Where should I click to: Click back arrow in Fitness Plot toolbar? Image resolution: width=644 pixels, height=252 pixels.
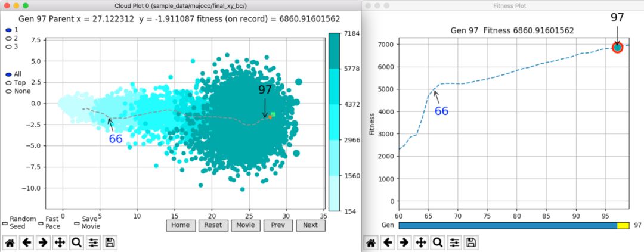tap(388, 242)
